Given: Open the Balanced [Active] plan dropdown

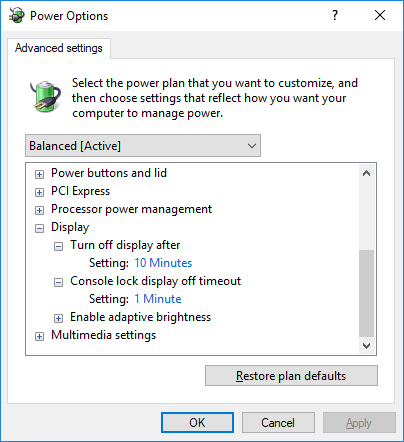Looking at the screenshot, I should (143, 146).
